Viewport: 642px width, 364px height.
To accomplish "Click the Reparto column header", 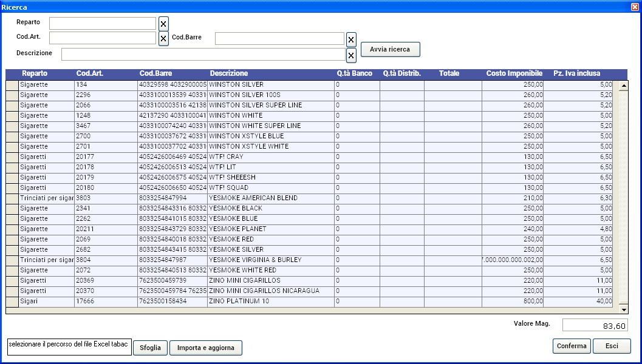I will pyautogui.click(x=34, y=74).
